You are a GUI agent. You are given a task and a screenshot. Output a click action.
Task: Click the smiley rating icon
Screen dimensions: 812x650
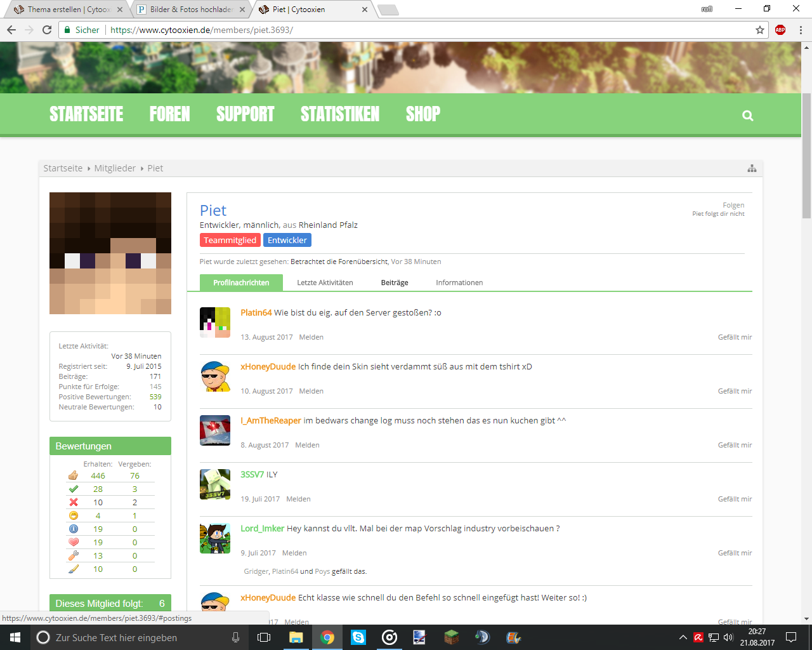pyautogui.click(x=74, y=515)
